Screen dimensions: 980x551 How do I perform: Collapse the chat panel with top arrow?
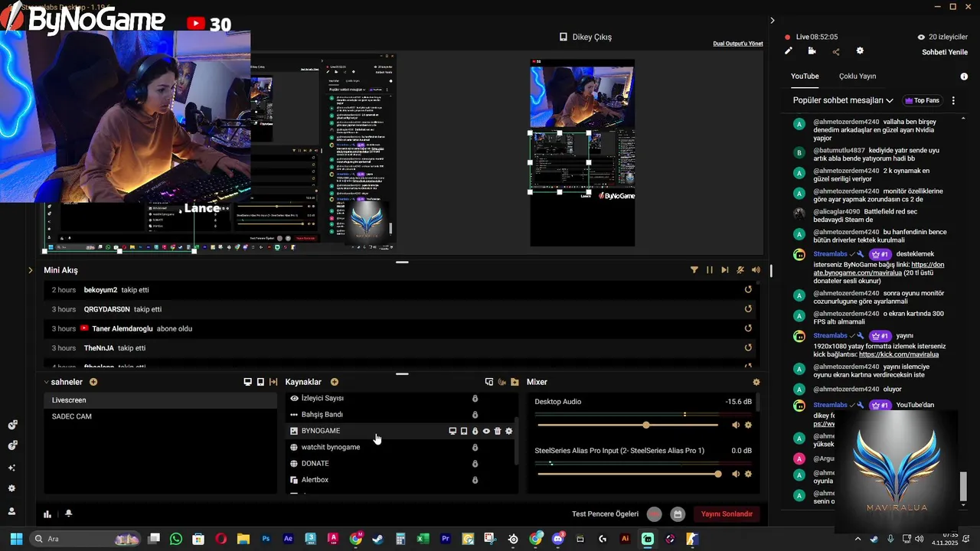(x=772, y=21)
